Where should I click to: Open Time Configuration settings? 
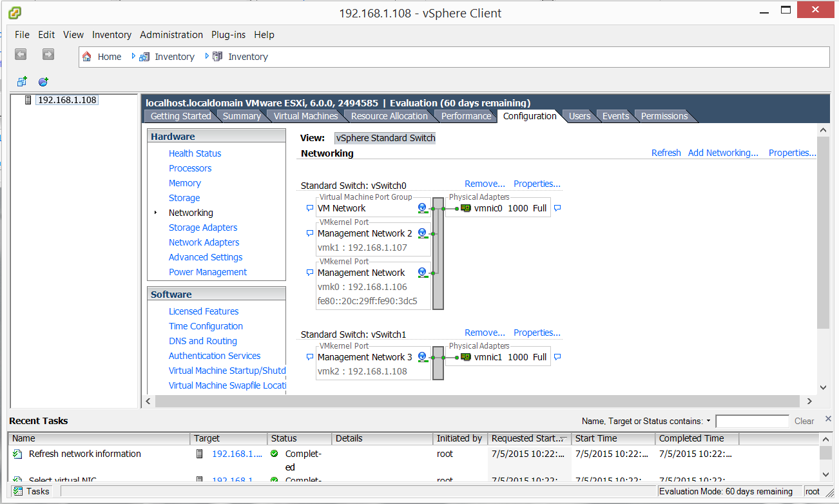tap(206, 326)
